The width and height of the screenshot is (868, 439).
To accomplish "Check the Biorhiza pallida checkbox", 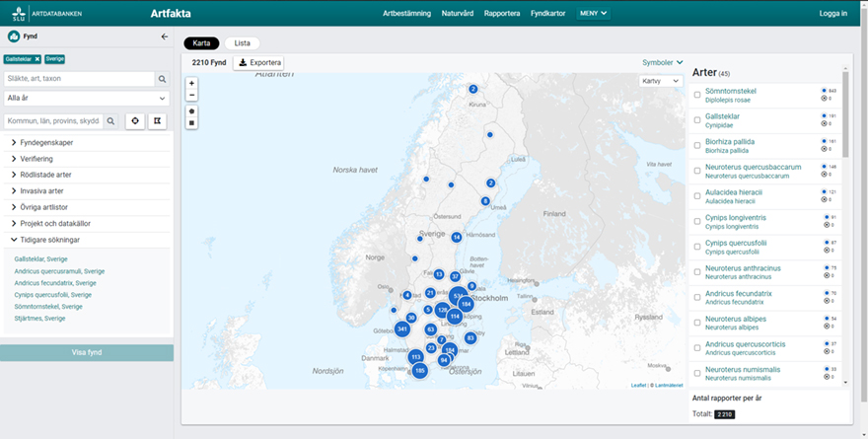I will click(x=697, y=146).
